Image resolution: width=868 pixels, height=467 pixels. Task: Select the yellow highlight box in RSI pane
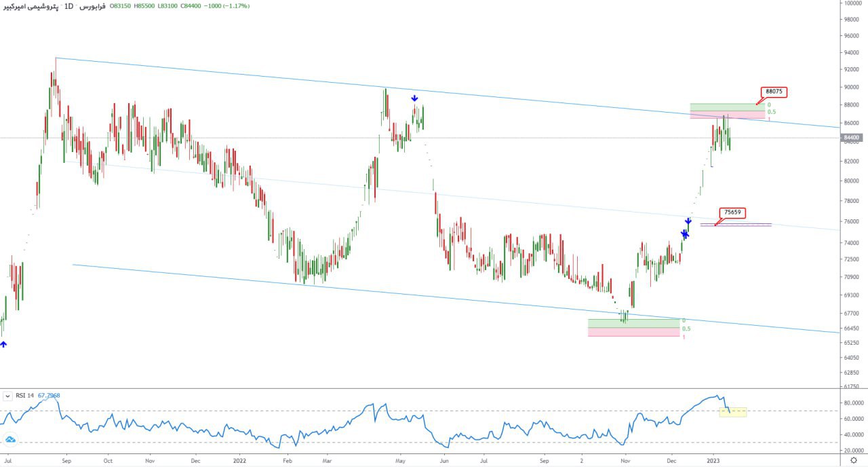click(733, 412)
